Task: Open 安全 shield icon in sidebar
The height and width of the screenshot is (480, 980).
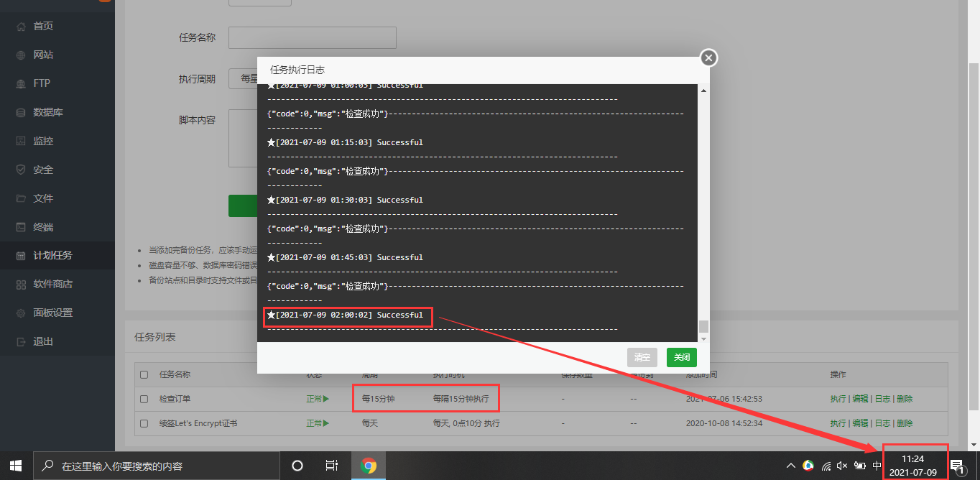Action: (x=21, y=170)
